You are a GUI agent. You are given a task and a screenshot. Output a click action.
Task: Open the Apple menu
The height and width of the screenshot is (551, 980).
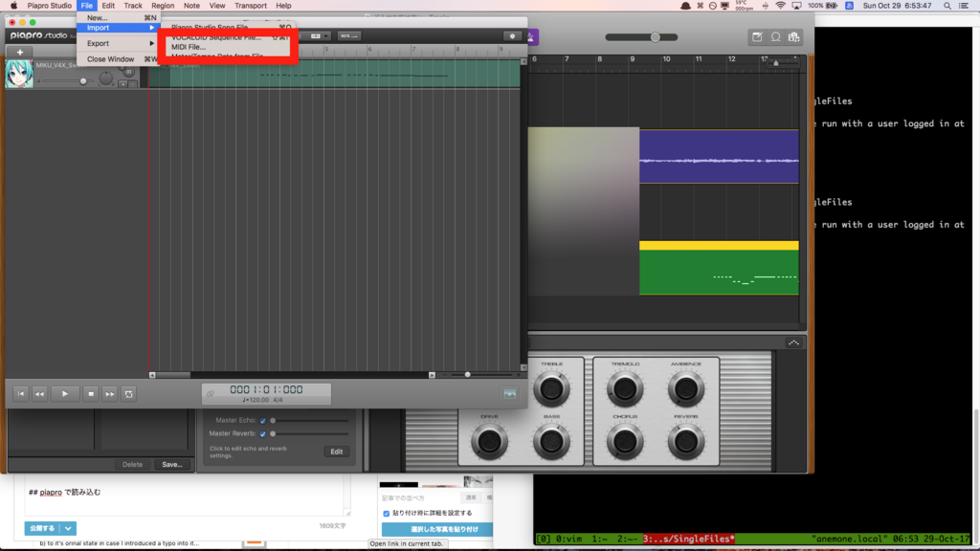pyautogui.click(x=13, y=6)
